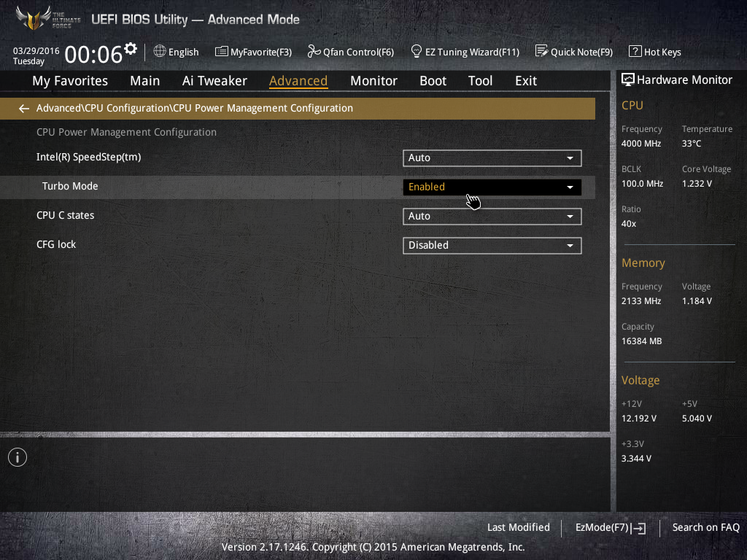Click the TUF Ultimate Force logo
The width and height of the screenshot is (747, 560).
pyautogui.click(x=47, y=18)
